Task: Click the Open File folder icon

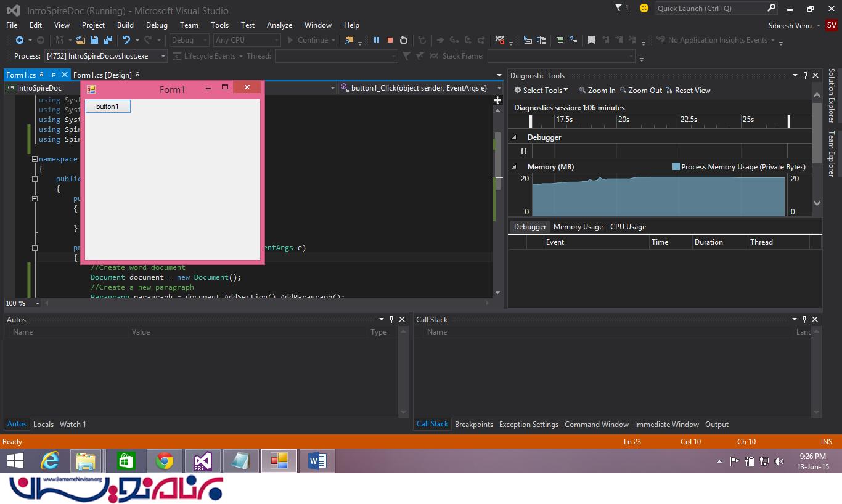Action: 81,40
